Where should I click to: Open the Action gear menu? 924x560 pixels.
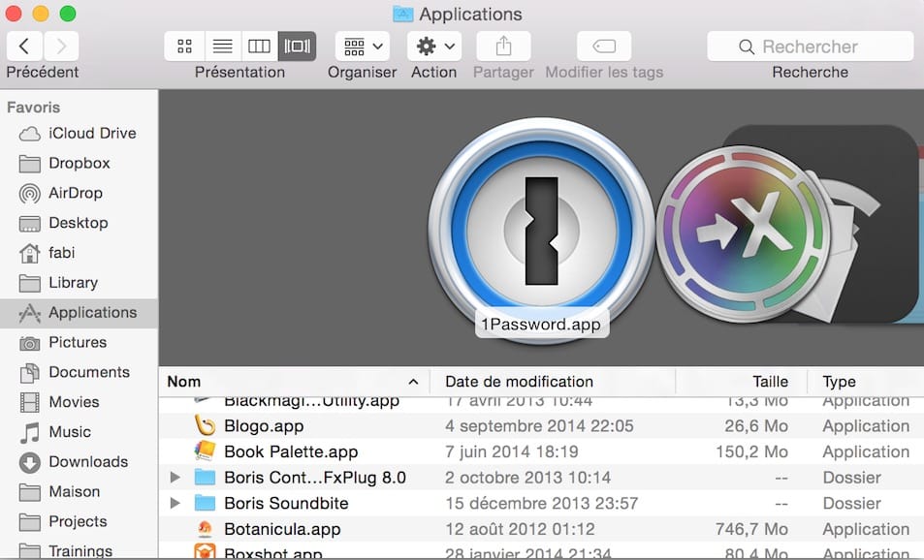434,46
